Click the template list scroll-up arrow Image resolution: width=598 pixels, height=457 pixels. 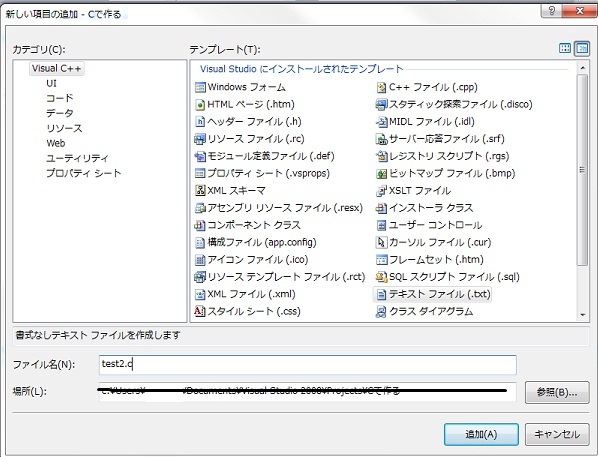point(582,68)
